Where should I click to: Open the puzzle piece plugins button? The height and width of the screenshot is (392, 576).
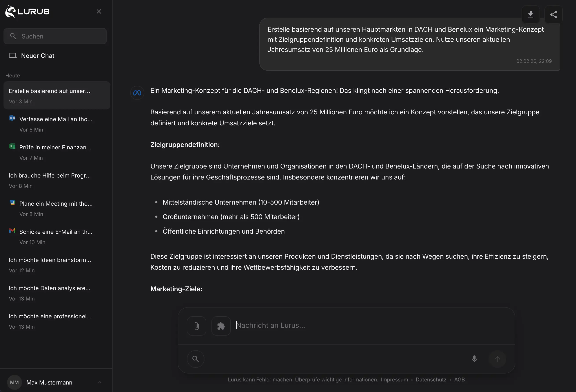coord(221,326)
